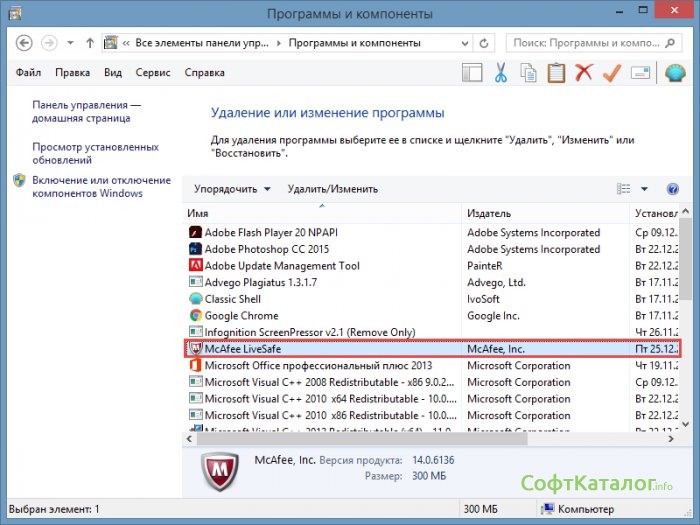Click the red X Delete icon
This screenshot has height=525, width=700.
[584, 73]
